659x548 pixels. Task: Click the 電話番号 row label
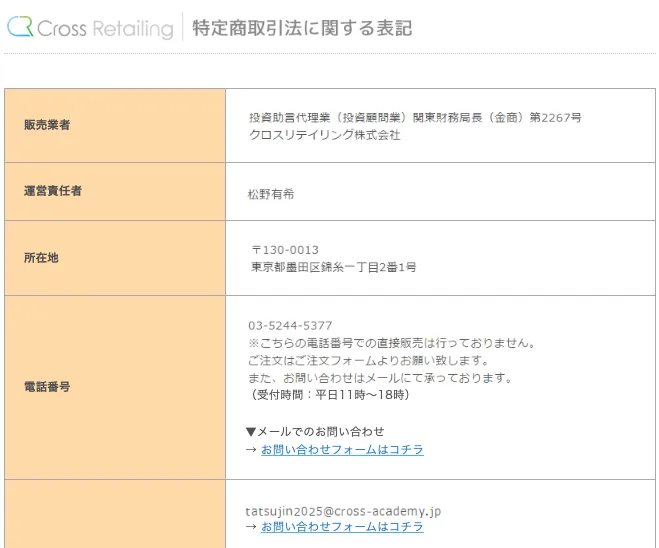tap(47, 387)
